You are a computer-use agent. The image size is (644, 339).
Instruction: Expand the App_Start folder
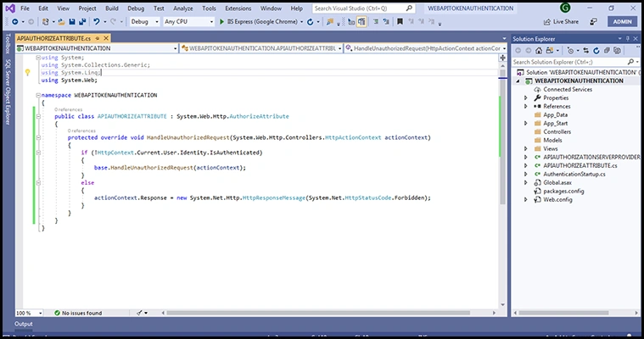(x=526, y=123)
